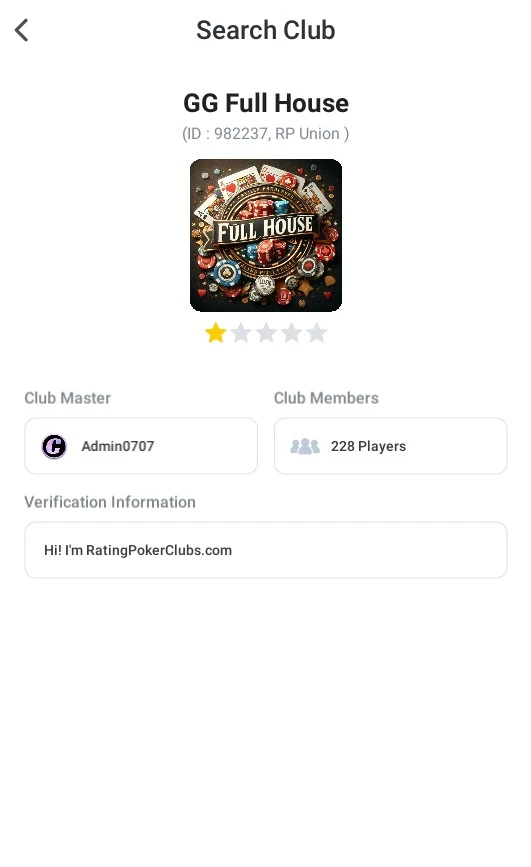Image resolution: width=531 pixels, height=867 pixels.
Task: Click the verification information text field
Action: [x=266, y=550]
